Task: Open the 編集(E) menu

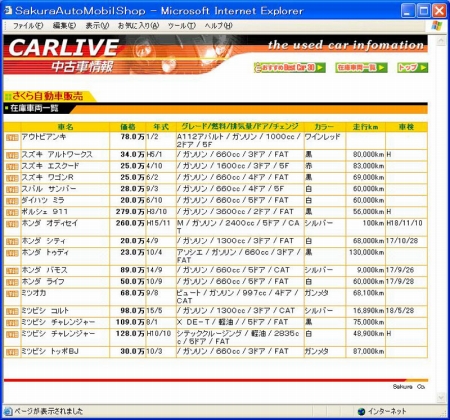Action: (x=64, y=26)
